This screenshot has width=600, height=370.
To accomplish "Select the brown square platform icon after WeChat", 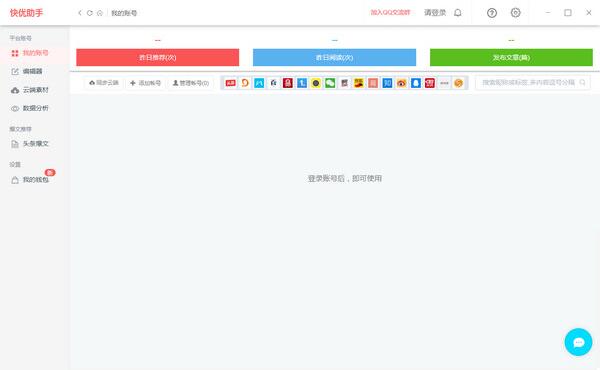I will [x=344, y=83].
